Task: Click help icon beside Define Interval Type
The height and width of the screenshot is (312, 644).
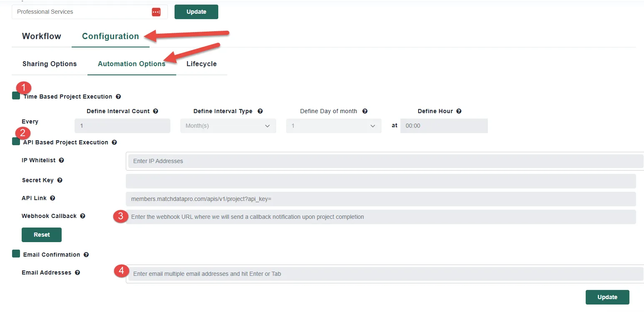Action: (260, 111)
